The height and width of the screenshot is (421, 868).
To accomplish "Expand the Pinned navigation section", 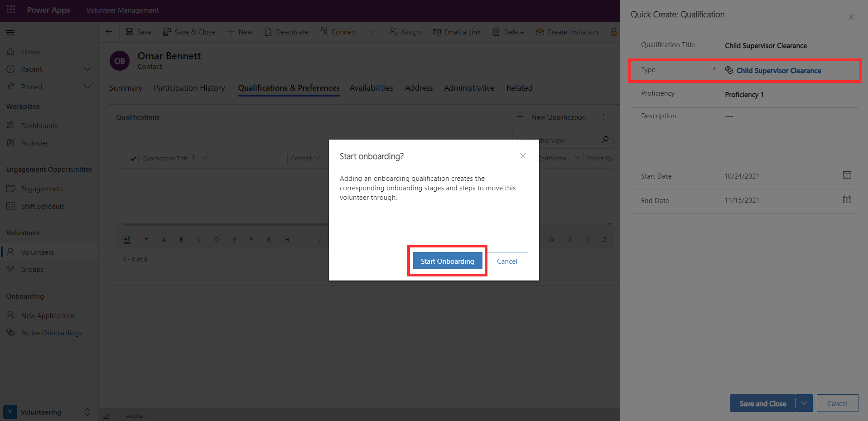I will pos(87,87).
